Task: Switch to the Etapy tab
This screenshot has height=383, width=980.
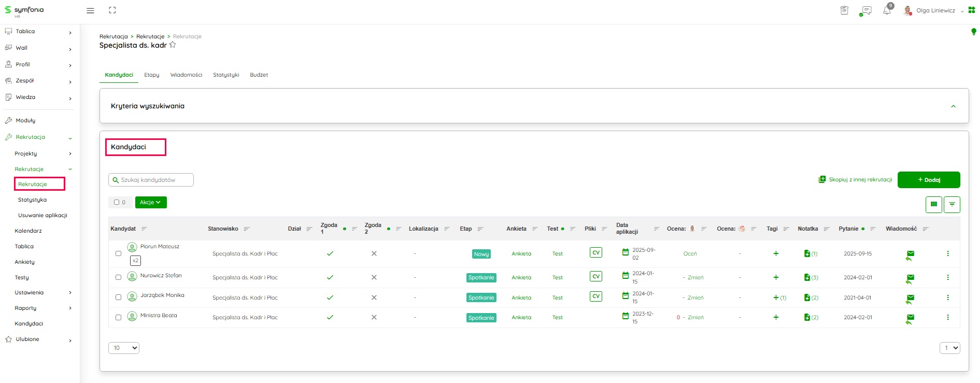Action: click(x=151, y=75)
